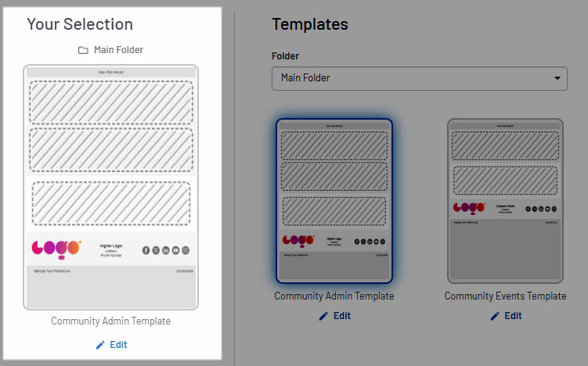The image size is (588, 366).
Task: Click the X (Twitter) icon in the selected template preview
Action: (156, 250)
